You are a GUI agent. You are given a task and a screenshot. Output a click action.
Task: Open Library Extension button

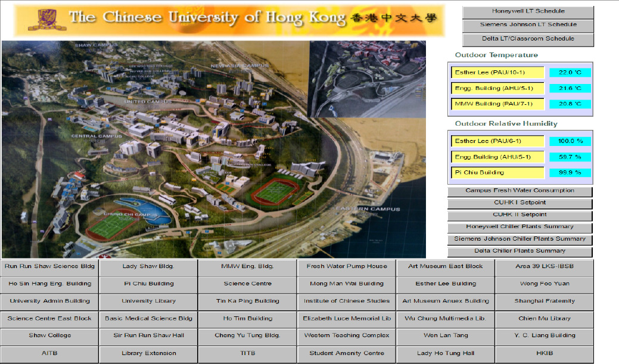point(148,354)
